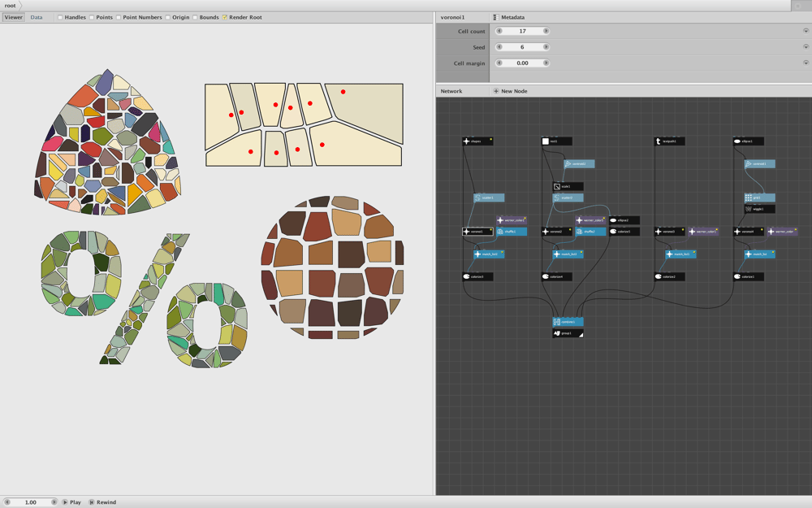The height and width of the screenshot is (508, 812).
Task: Select the werner_color1 node
Action: point(703,232)
